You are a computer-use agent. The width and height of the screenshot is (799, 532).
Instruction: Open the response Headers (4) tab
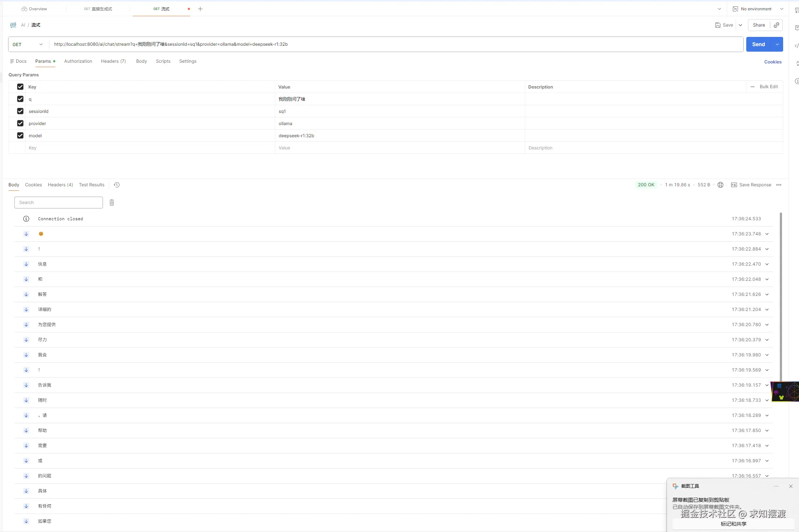pyautogui.click(x=60, y=185)
